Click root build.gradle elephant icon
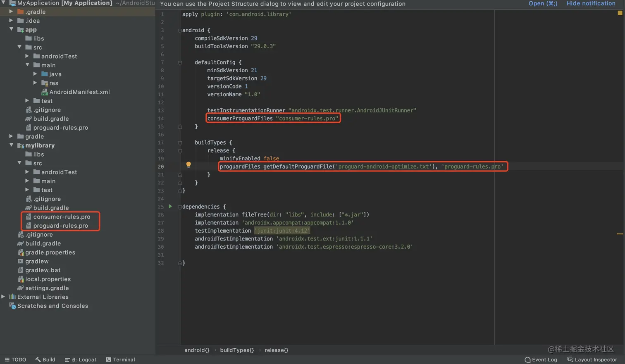Image resolution: width=625 pixels, height=364 pixels. coord(20,243)
